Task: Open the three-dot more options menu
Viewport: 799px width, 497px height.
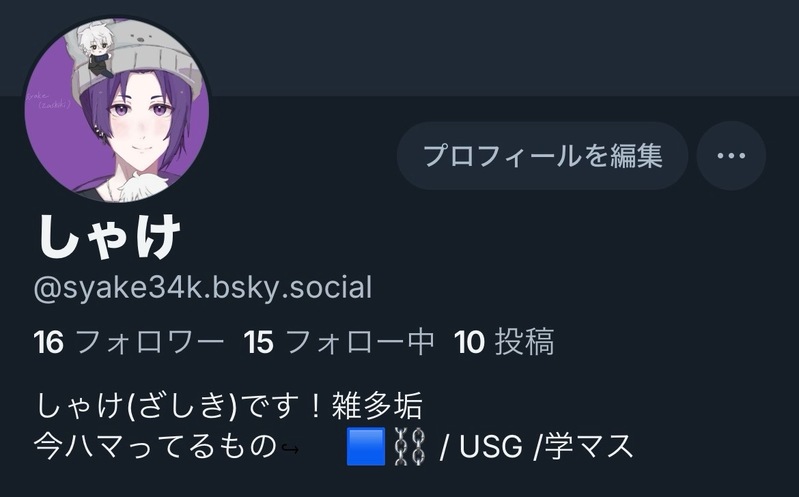Action: pos(731,155)
